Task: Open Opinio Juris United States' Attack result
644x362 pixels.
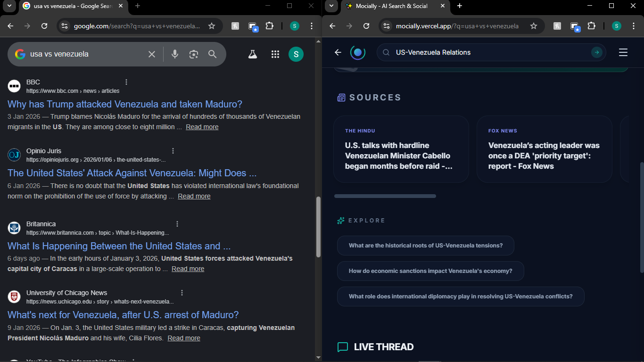Action: (132, 173)
